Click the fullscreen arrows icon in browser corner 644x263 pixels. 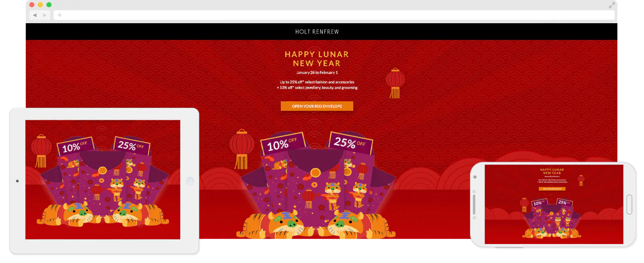tap(612, 5)
